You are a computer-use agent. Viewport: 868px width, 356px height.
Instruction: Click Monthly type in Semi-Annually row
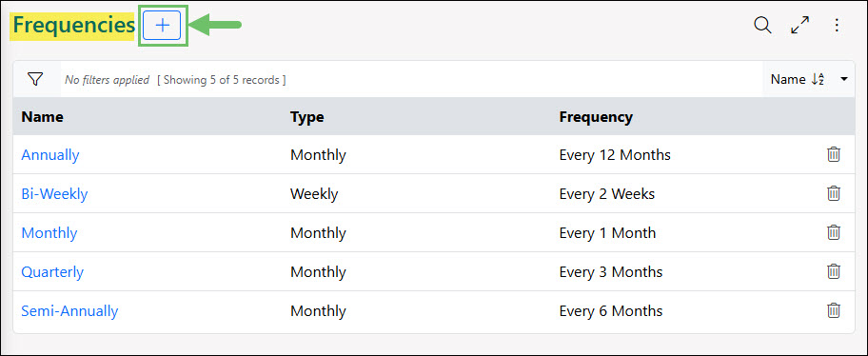click(318, 310)
